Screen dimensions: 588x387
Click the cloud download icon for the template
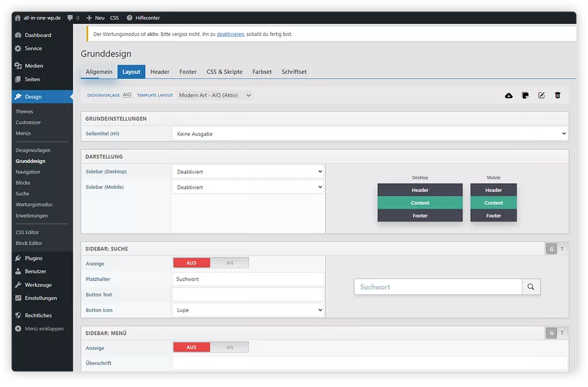(x=509, y=95)
